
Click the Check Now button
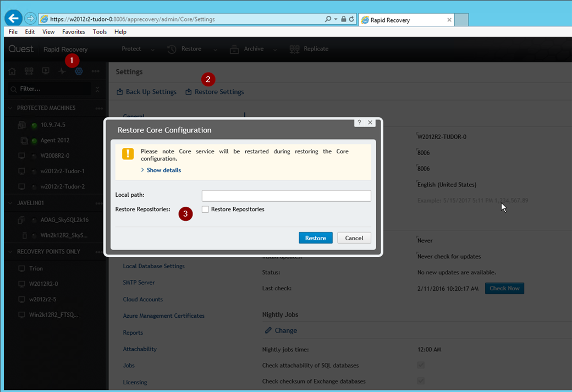pos(504,288)
